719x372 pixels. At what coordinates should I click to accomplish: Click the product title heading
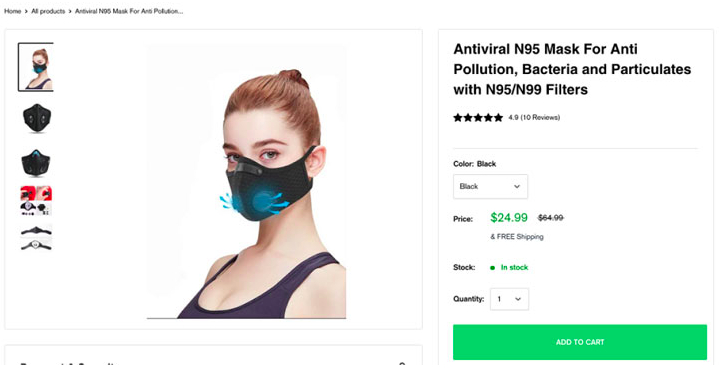click(x=572, y=69)
